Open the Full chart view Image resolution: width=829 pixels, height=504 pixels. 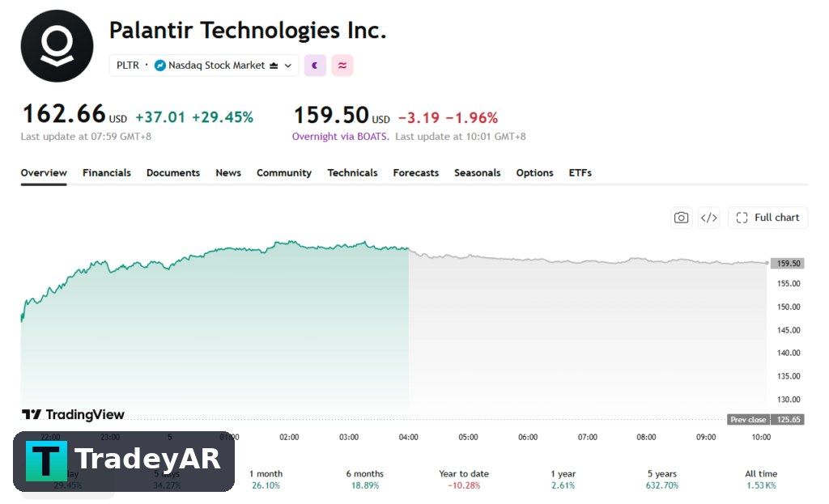[x=767, y=218]
